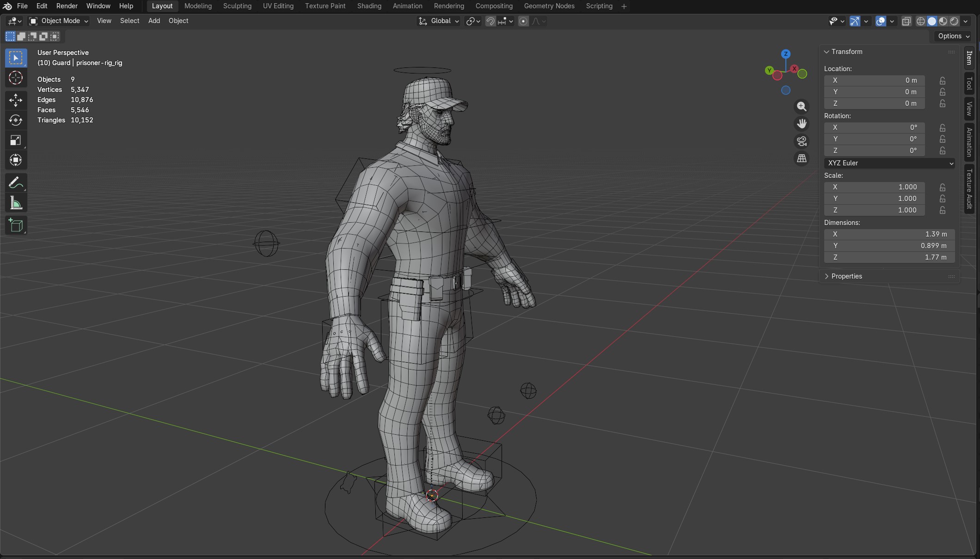Open the Options button popover
The image size is (980, 559).
[x=954, y=36]
